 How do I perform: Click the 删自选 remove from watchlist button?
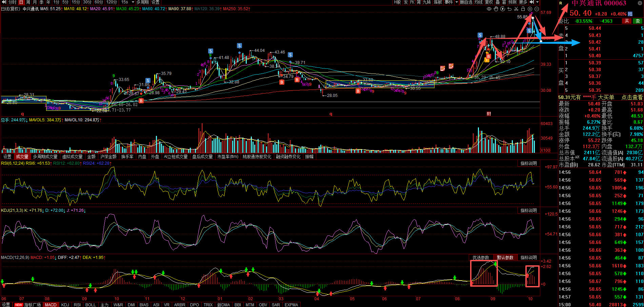(466, 2)
